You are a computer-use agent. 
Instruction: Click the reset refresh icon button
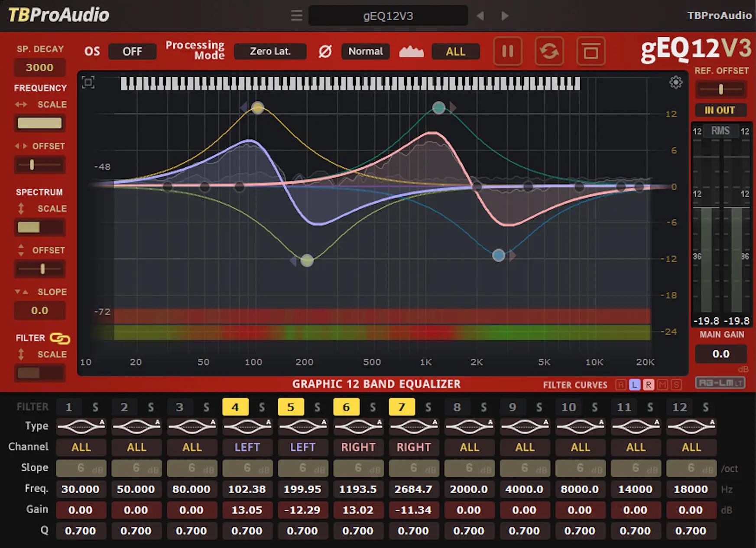click(x=549, y=51)
